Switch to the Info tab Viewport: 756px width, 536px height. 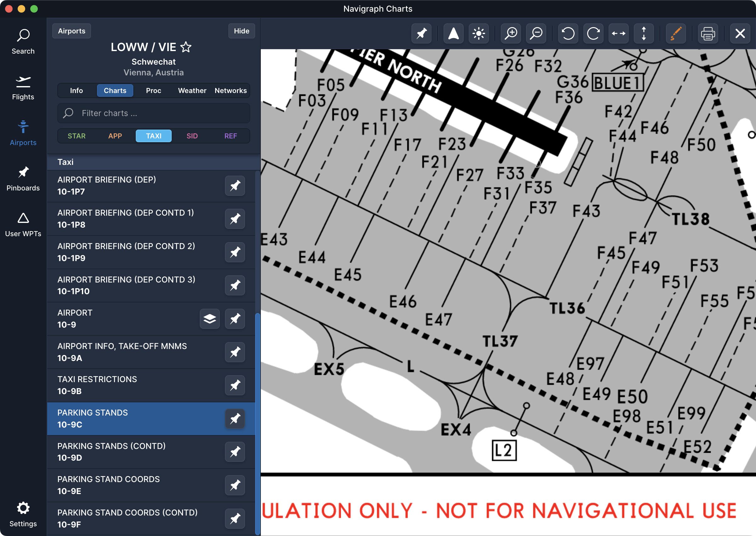click(x=77, y=90)
